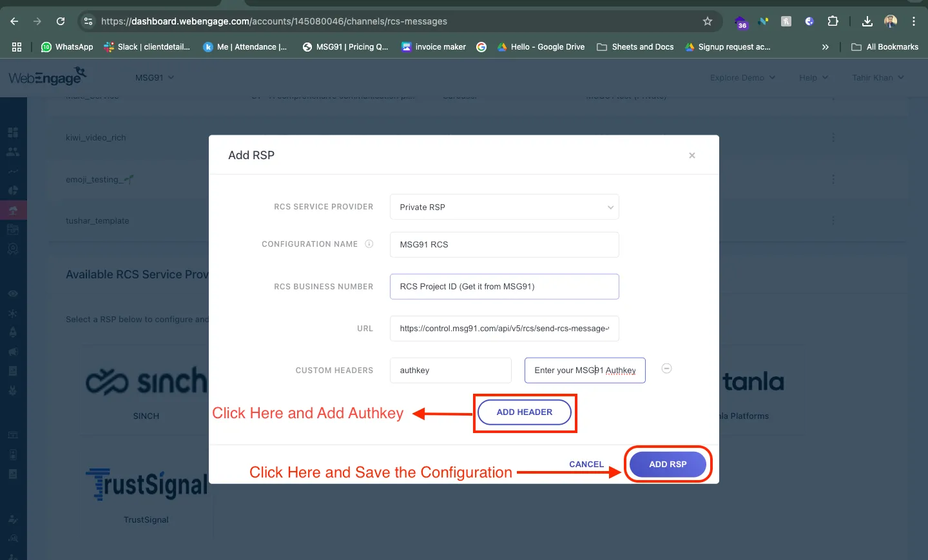
Task: Open the users icon in the sidebar
Action: click(13, 152)
